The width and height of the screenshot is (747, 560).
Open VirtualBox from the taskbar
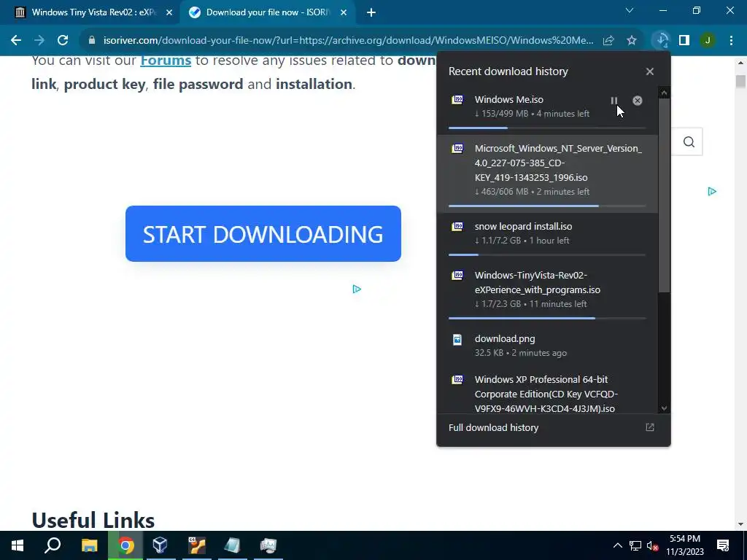tap(160, 545)
